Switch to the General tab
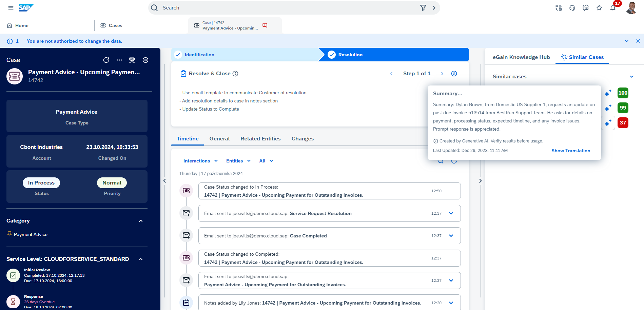 [x=219, y=139]
